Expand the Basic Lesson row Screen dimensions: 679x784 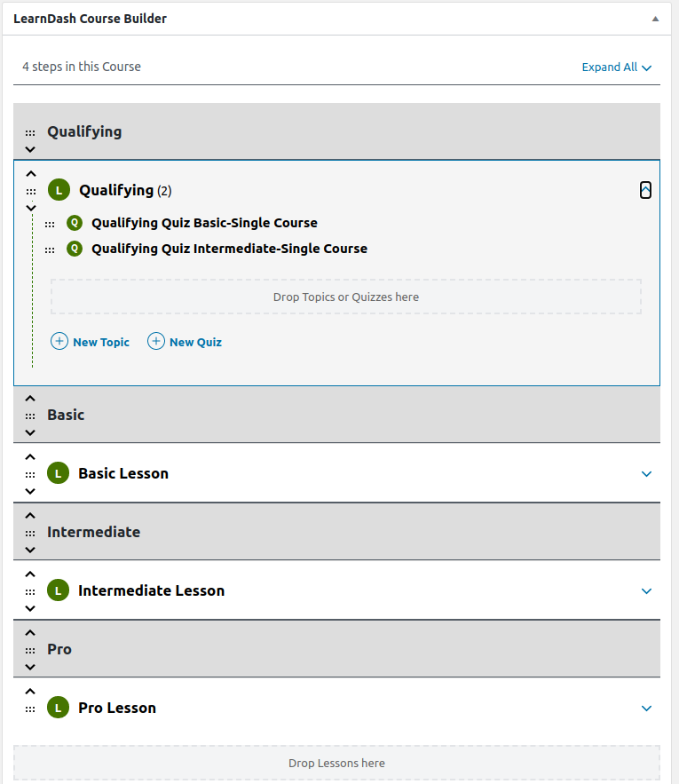pos(646,473)
